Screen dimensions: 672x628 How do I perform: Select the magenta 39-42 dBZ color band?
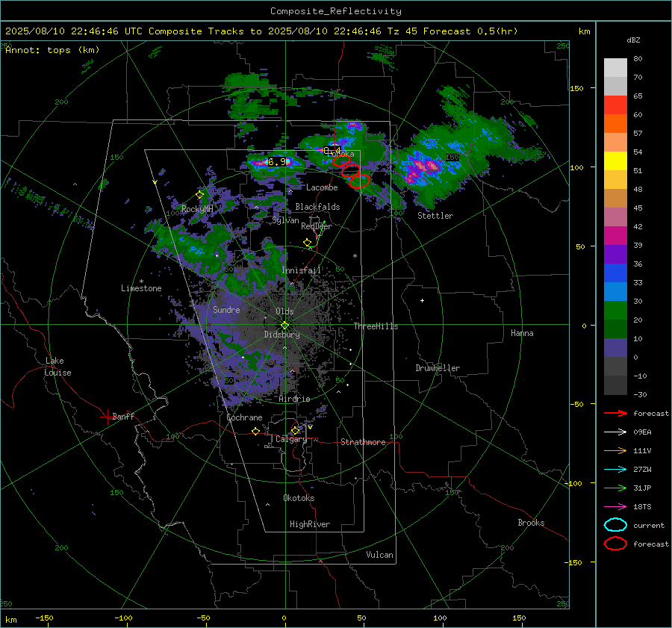[615, 236]
